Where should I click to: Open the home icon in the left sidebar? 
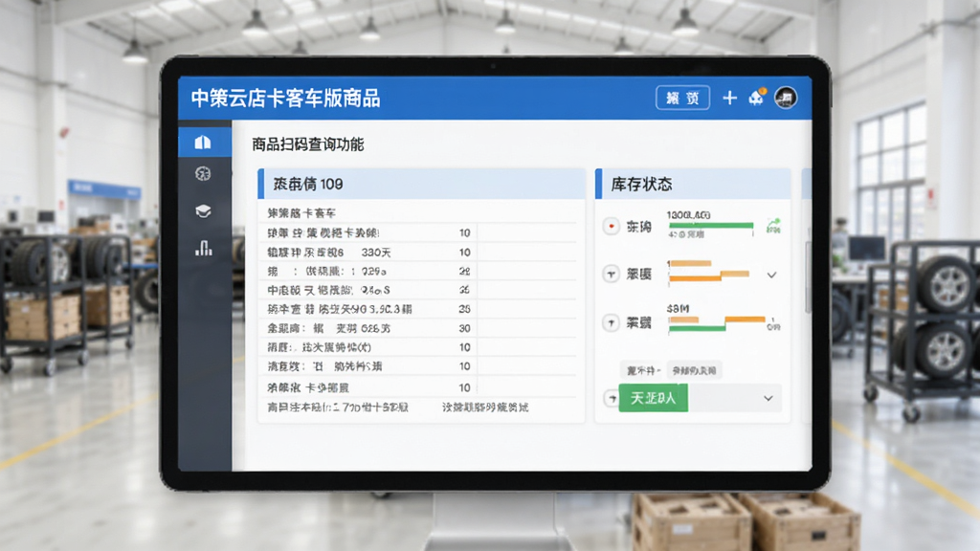click(x=203, y=143)
